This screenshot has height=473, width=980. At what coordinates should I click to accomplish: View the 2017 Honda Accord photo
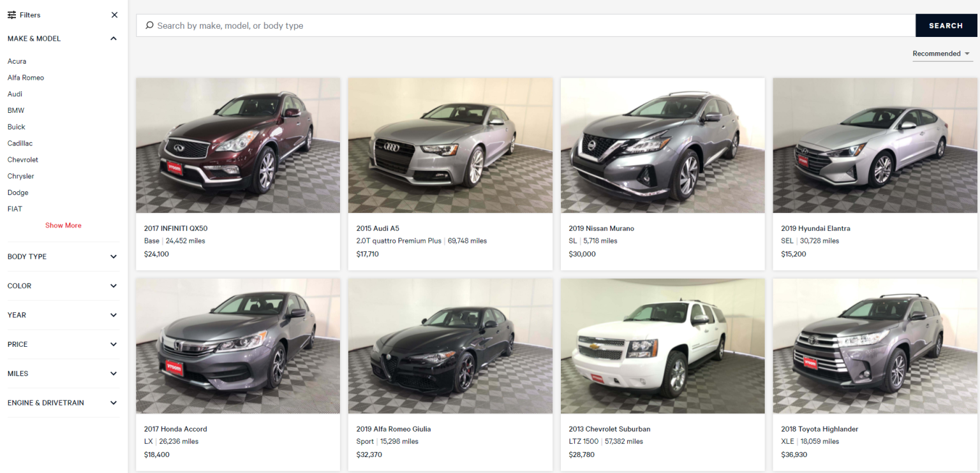tap(237, 346)
